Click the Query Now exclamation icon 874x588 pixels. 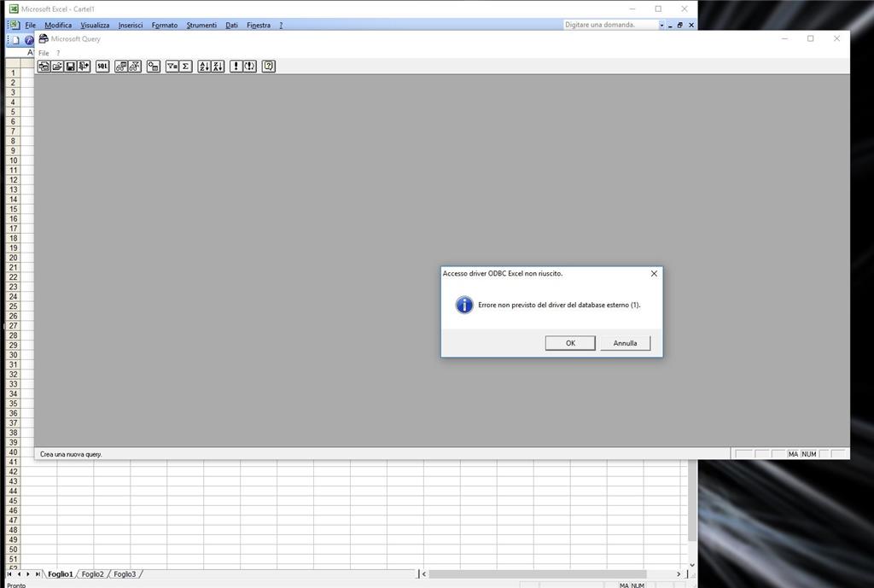click(x=236, y=67)
